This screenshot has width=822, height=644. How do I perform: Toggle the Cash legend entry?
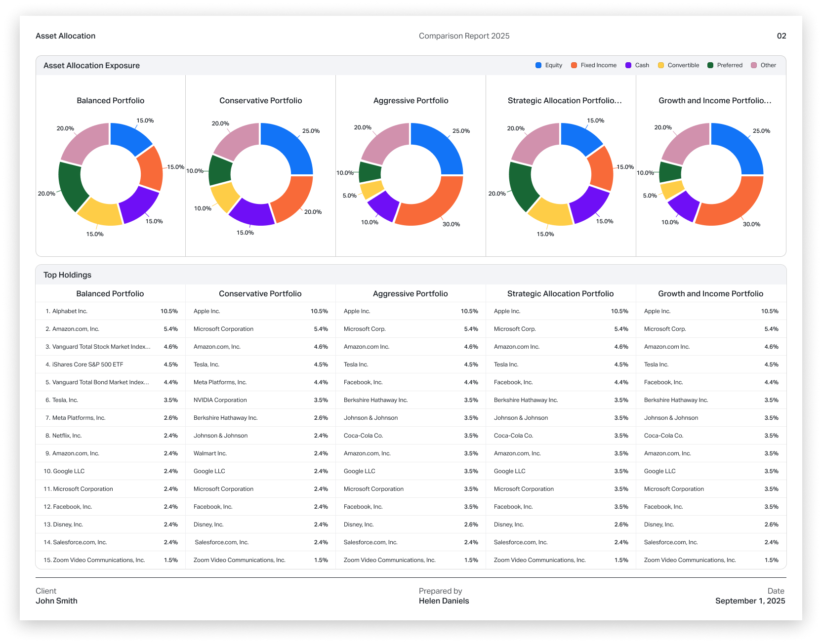[x=637, y=65]
